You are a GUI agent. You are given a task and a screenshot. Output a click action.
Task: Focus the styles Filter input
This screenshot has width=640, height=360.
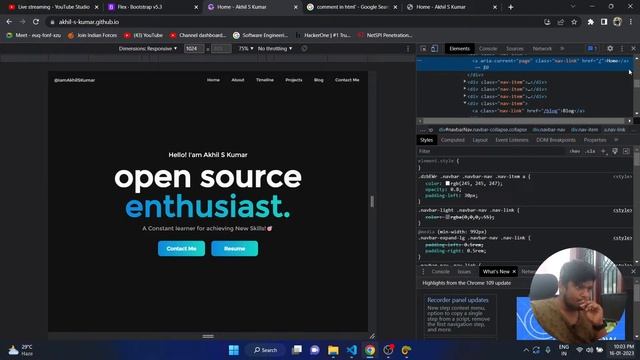tap(492, 151)
